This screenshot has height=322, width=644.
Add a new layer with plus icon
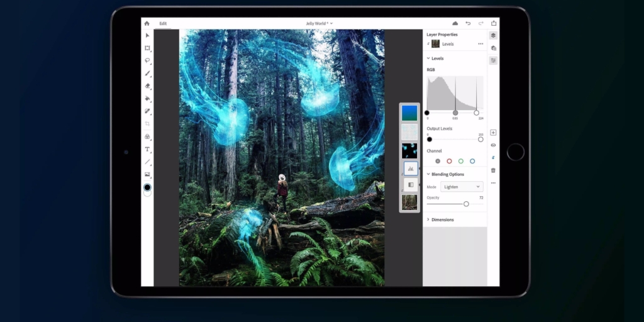493,133
